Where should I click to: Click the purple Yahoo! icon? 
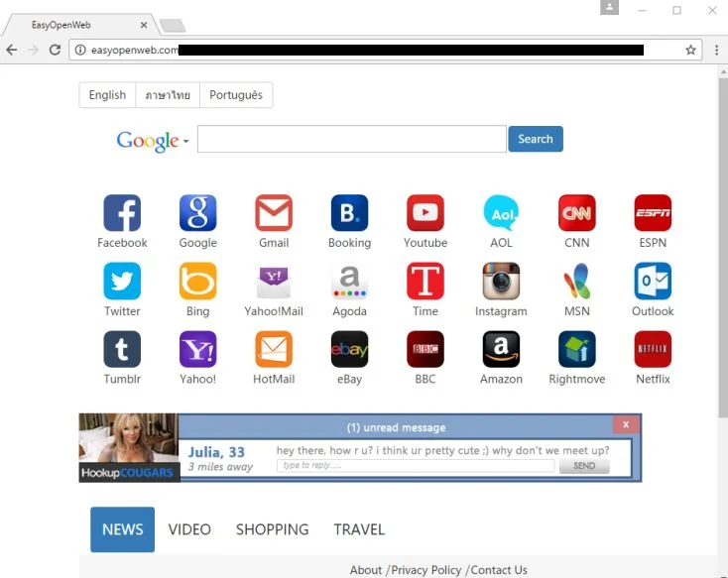pyautogui.click(x=197, y=349)
